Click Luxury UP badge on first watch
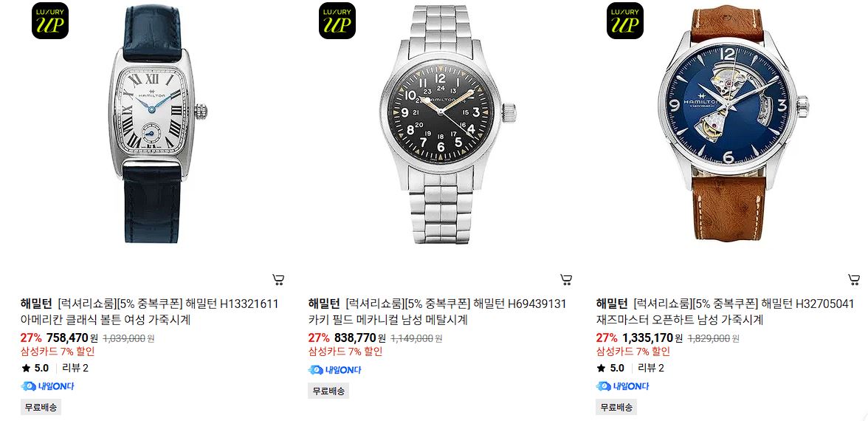Screen dimensions: 868x421 click(50, 21)
